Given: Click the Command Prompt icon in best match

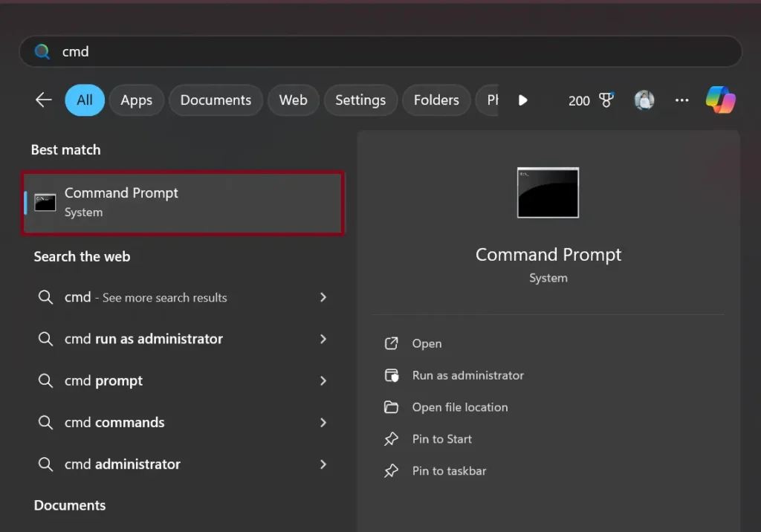Looking at the screenshot, I should tap(45, 202).
